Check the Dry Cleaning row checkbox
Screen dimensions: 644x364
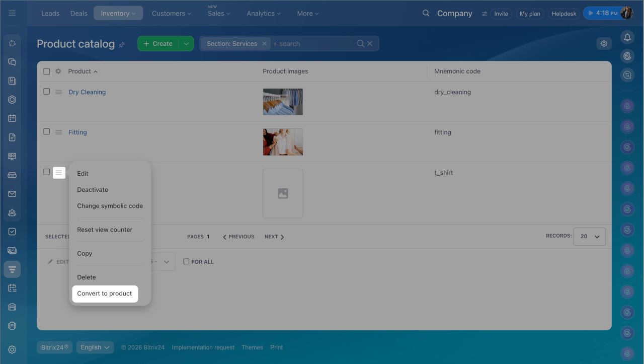pos(47,92)
